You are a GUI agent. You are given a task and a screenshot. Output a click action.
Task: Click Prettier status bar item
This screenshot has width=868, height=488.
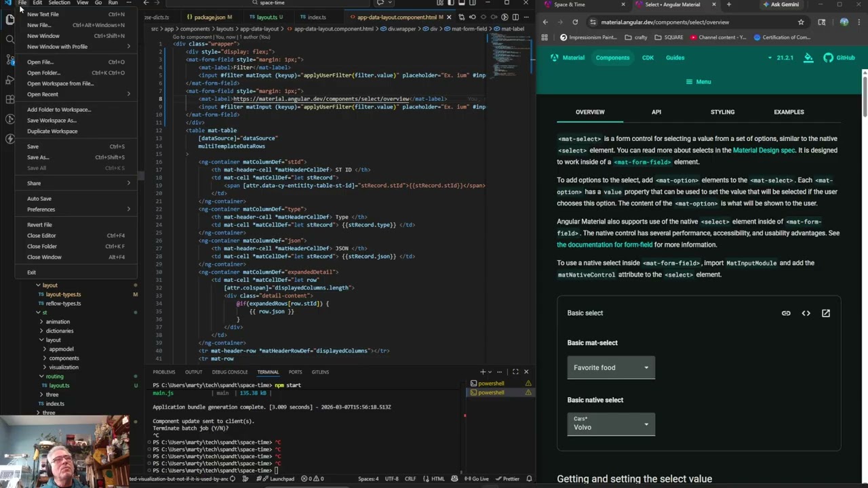[507, 479]
